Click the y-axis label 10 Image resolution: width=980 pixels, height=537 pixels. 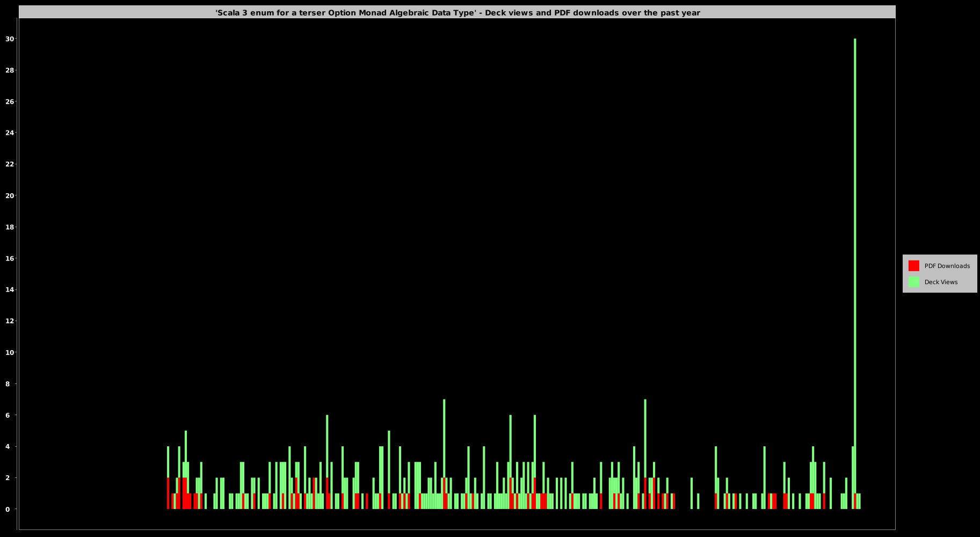[10, 352]
